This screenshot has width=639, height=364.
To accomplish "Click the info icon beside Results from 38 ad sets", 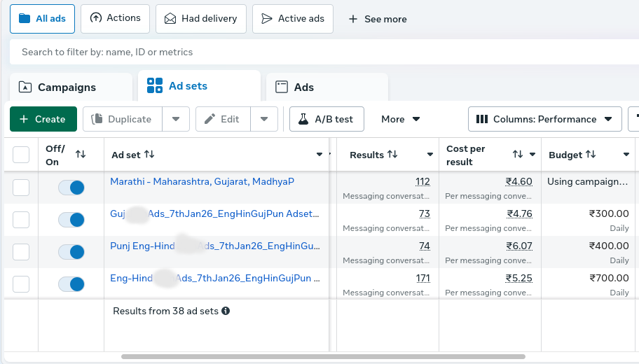I will [x=226, y=311].
